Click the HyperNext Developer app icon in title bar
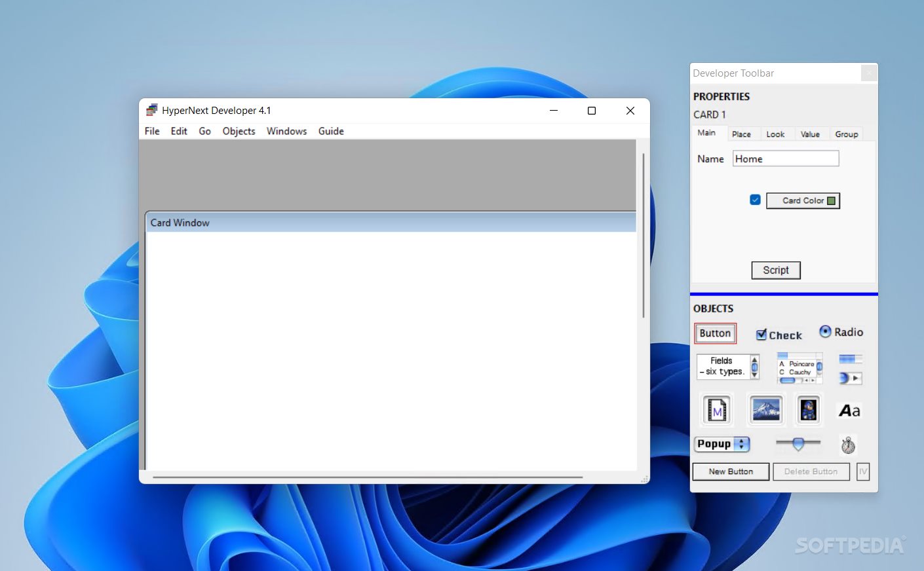Image resolution: width=924 pixels, height=571 pixels. [152, 110]
